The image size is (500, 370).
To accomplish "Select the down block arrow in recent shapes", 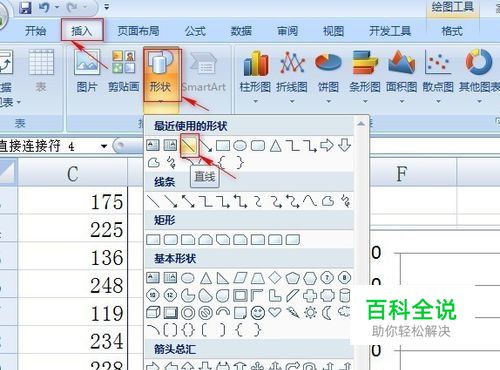I will point(344,145).
